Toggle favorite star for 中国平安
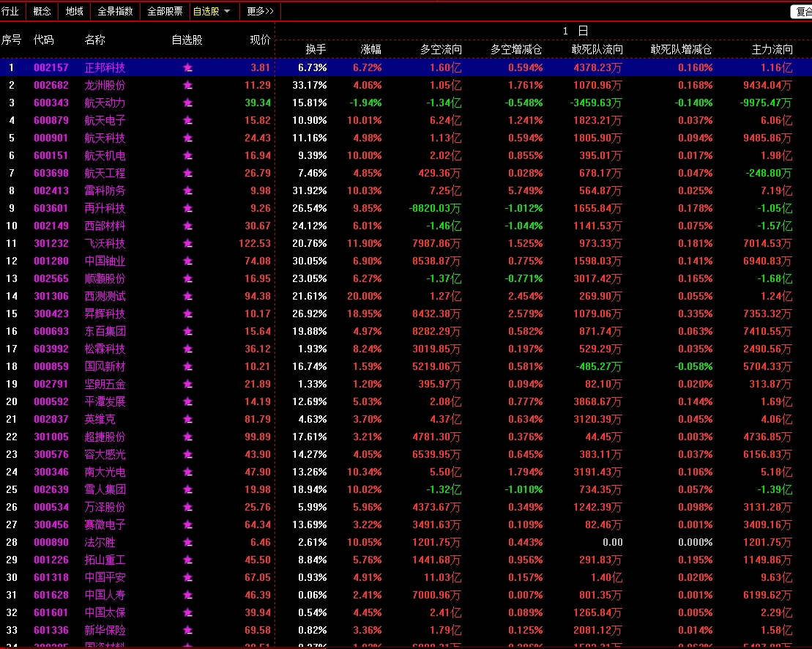 click(x=187, y=578)
